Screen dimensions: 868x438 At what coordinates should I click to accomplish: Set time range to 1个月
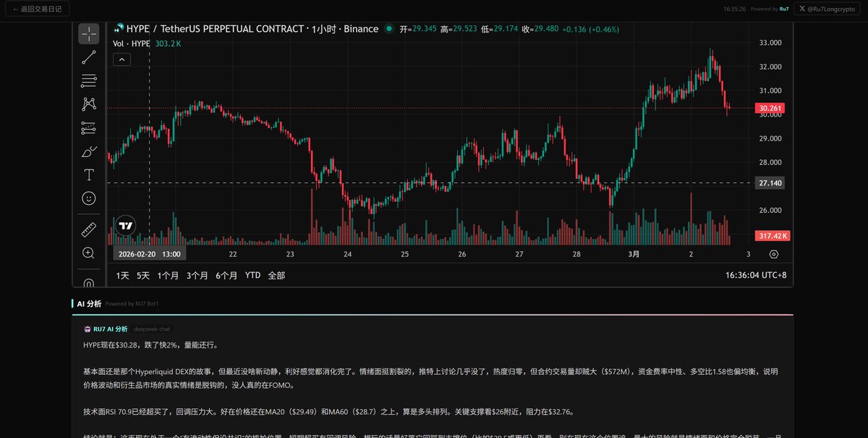click(168, 275)
